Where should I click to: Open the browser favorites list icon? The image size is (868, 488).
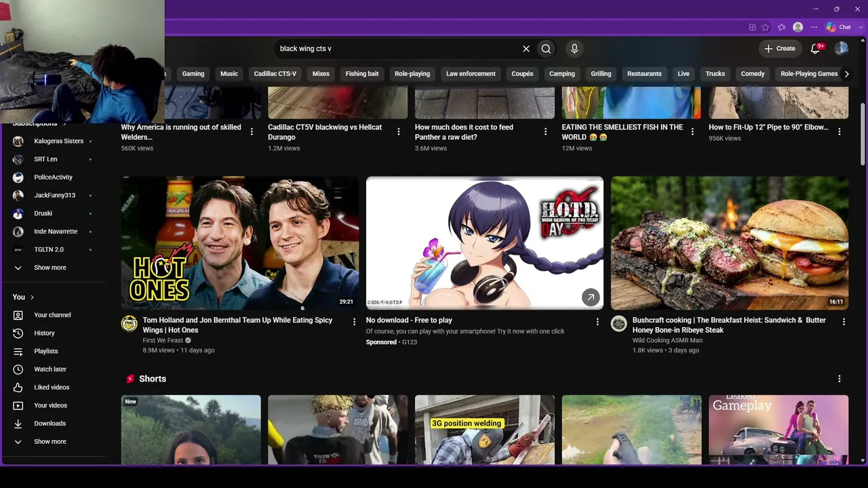tap(782, 27)
